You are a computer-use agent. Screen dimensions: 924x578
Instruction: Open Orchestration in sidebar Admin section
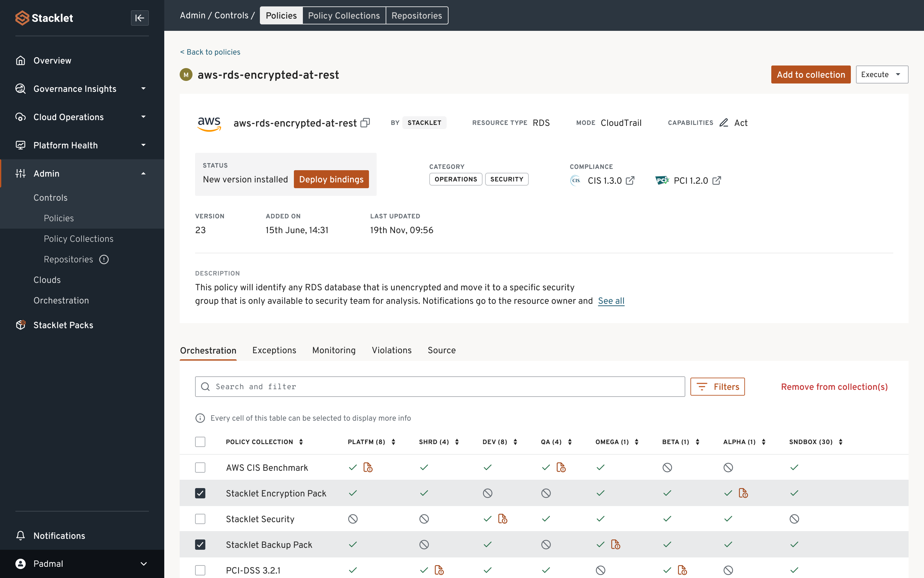(x=61, y=301)
